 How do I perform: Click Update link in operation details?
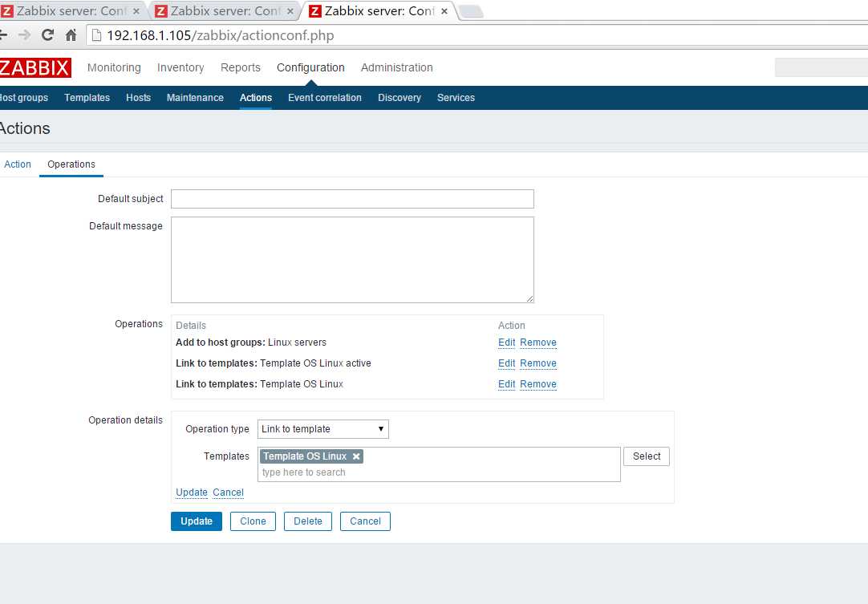(x=192, y=493)
